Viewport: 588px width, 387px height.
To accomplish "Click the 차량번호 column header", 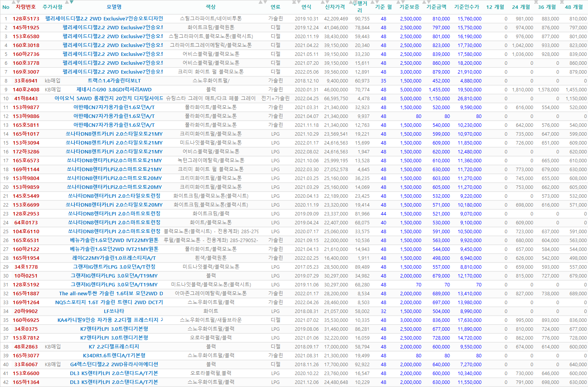I will tap(26, 7).
